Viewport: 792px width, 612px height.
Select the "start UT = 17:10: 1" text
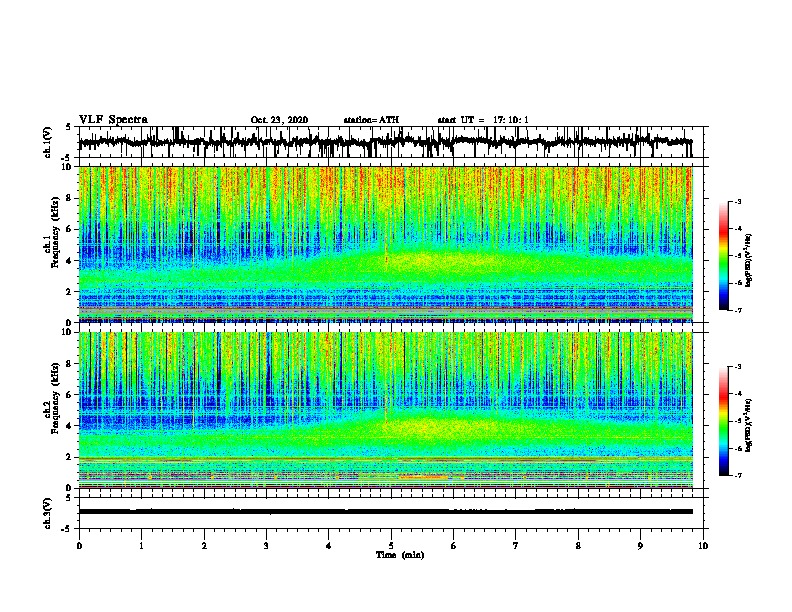(483, 120)
